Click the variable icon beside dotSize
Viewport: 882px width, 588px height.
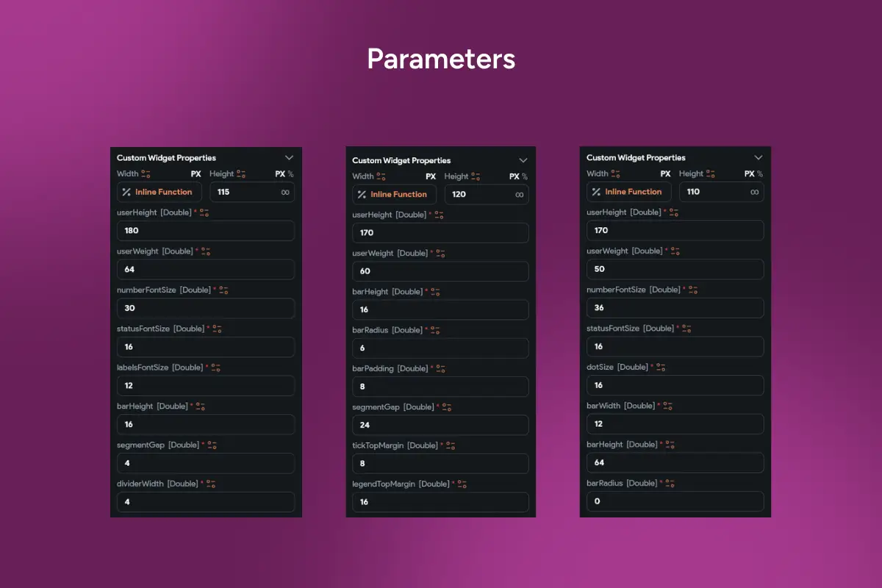(660, 367)
